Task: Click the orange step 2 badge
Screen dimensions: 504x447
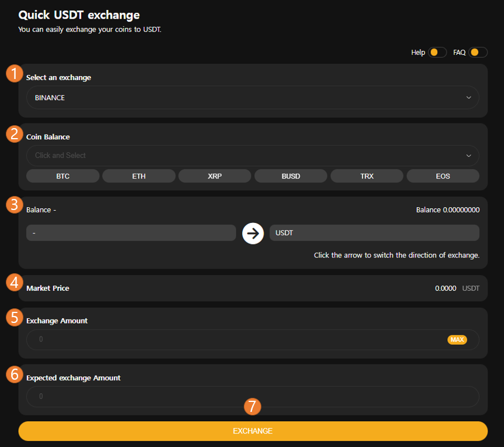Action: point(15,133)
